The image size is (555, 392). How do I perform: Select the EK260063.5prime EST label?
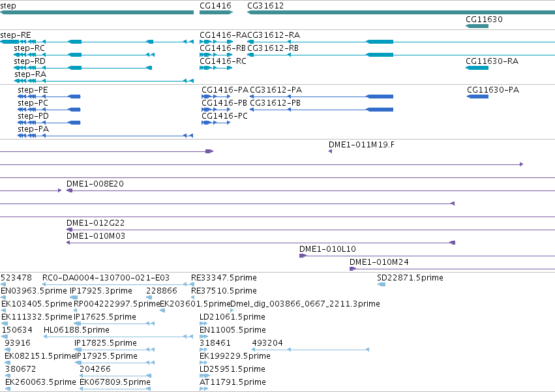coord(40,383)
